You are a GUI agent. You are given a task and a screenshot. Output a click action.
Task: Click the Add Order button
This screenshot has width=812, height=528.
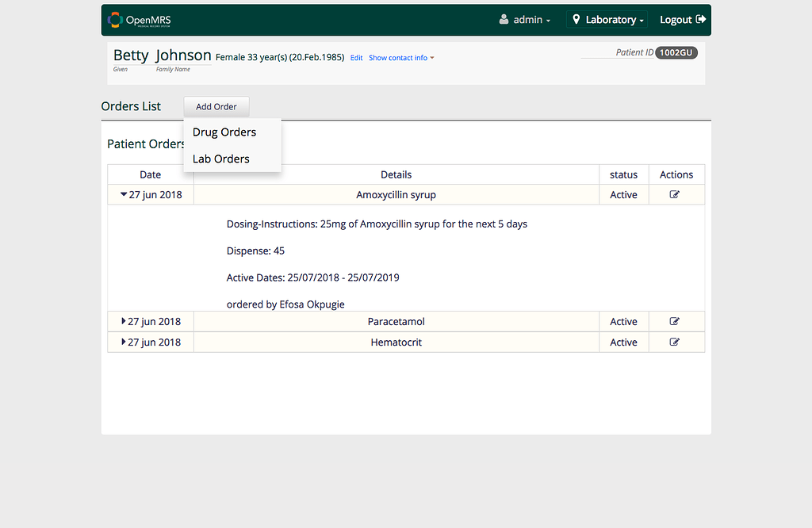click(216, 106)
